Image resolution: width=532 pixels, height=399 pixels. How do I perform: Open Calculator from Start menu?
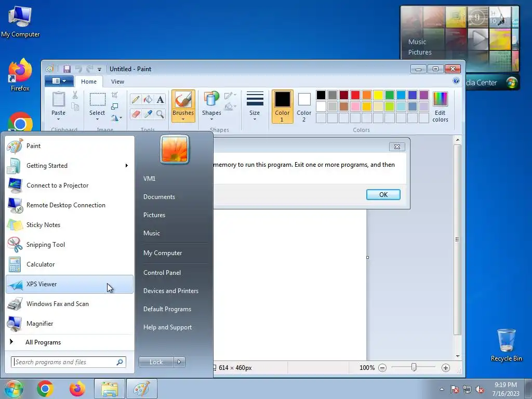(70, 264)
